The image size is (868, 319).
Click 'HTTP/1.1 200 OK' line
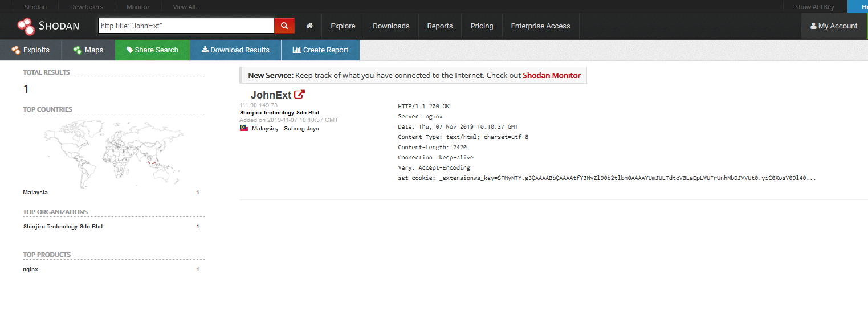(423, 107)
